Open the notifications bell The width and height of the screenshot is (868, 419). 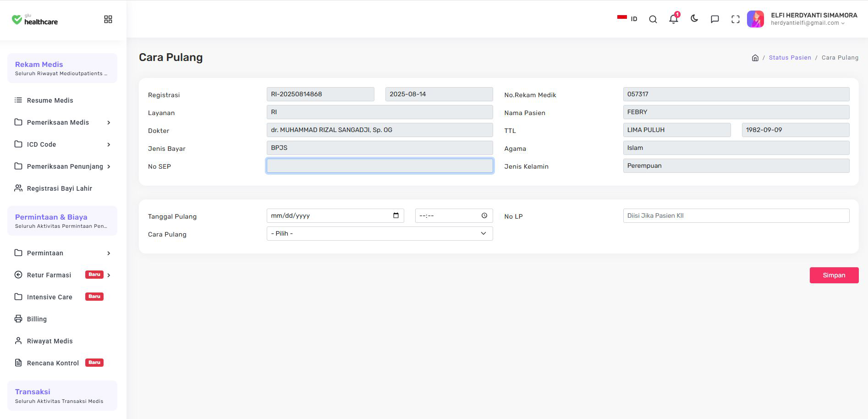point(673,19)
